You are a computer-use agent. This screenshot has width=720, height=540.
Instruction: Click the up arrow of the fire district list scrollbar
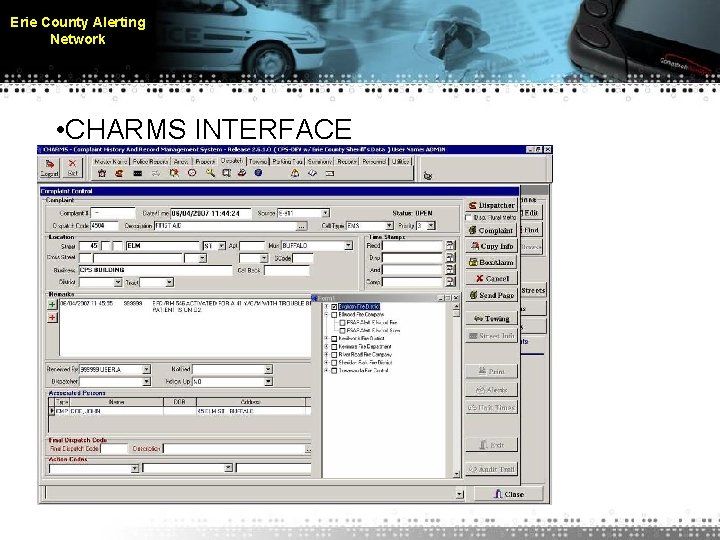coord(456,306)
